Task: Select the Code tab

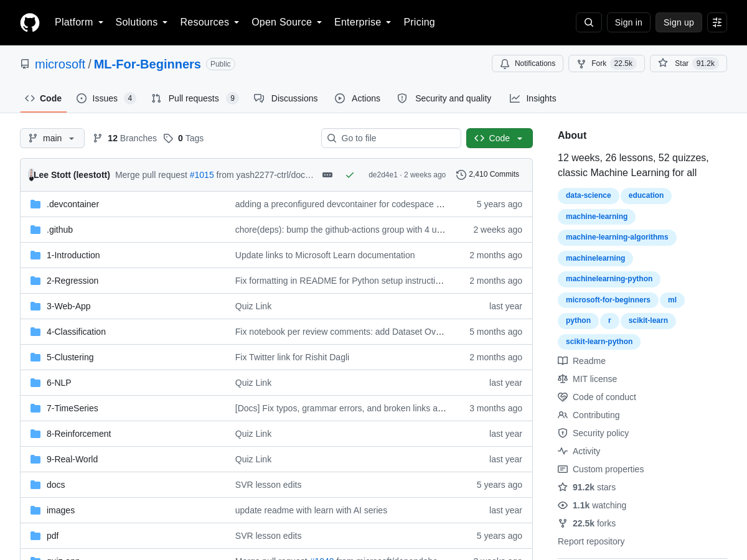Action: pyautogui.click(x=44, y=98)
